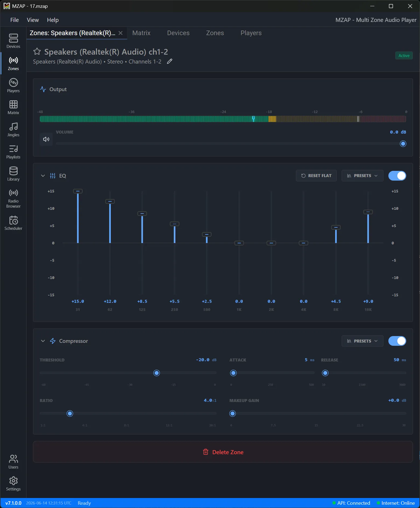Image resolution: width=420 pixels, height=508 pixels.
Task: Open the Help menu
Action: point(53,20)
